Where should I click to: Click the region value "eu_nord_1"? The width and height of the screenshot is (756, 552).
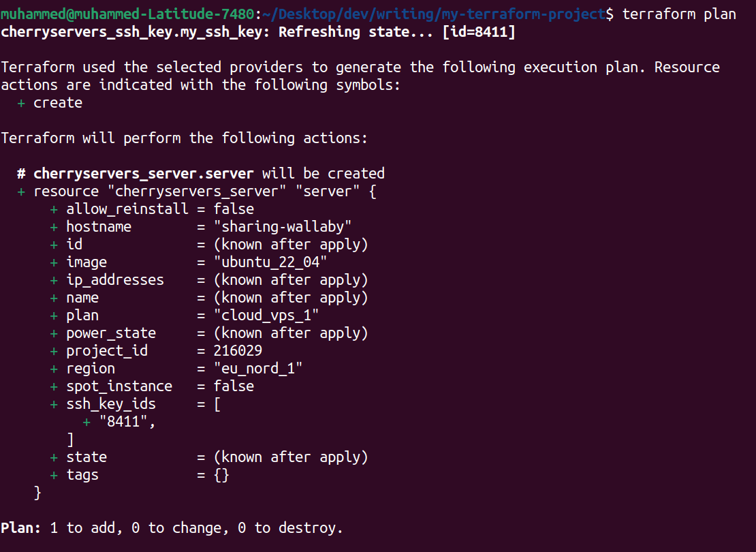(x=258, y=368)
